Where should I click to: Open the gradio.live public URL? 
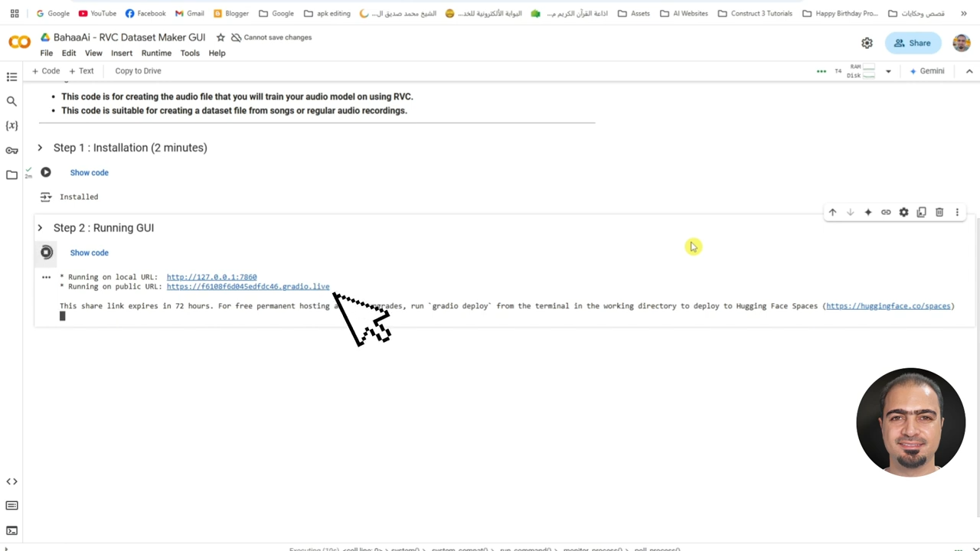click(x=248, y=287)
